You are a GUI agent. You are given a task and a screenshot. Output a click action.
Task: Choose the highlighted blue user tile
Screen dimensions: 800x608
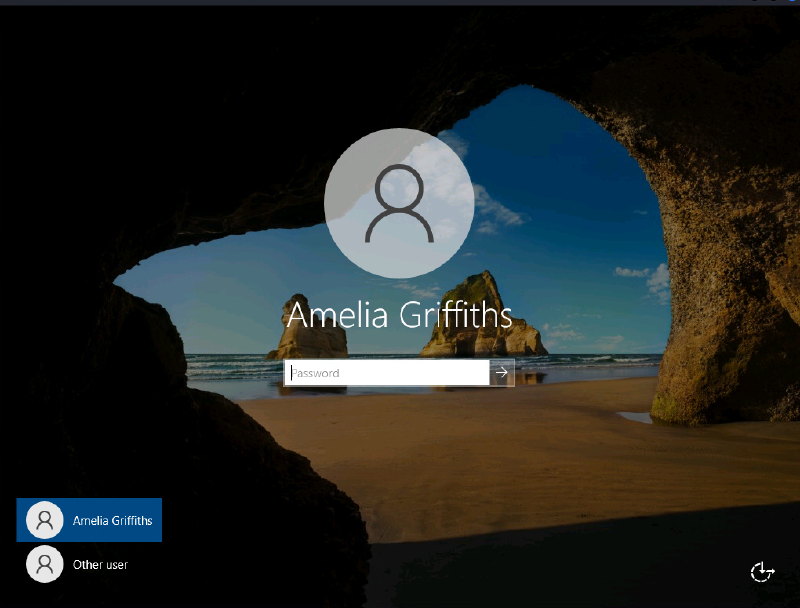pyautogui.click(x=89, y=520)
